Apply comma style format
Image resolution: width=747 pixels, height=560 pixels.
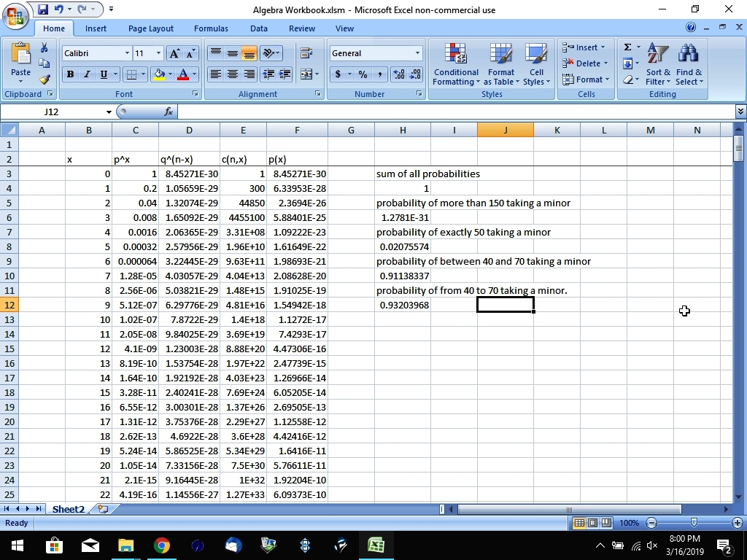(379, 74)
